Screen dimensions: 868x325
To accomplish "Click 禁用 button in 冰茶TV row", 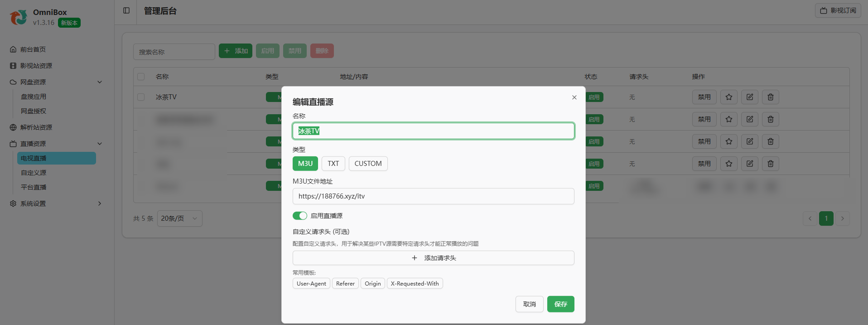I will (704, 97).
